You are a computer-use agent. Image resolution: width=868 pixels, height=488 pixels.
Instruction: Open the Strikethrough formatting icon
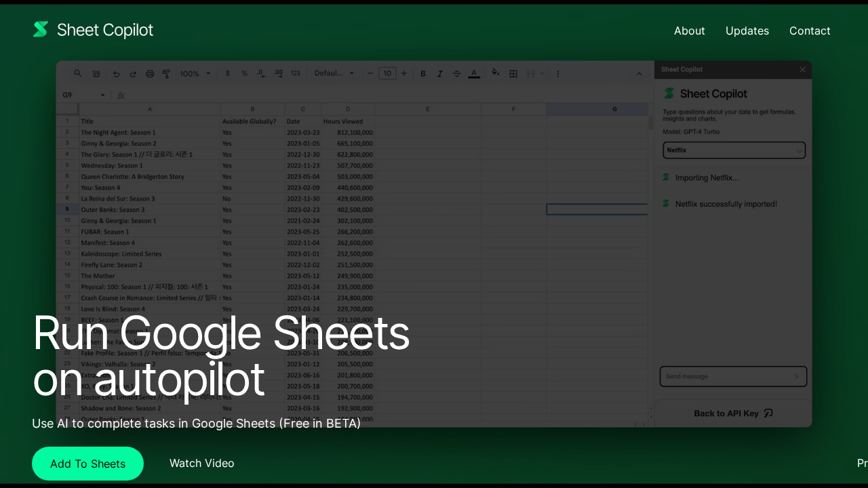(456, 73)
